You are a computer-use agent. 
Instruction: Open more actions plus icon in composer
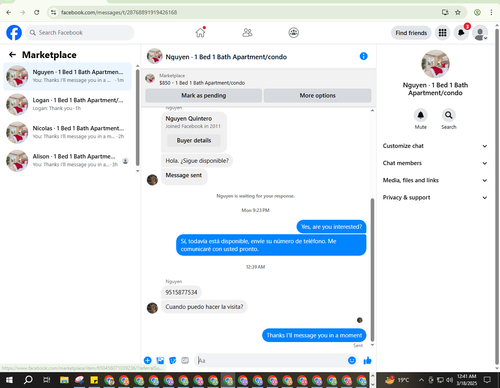tap(147, 360)
